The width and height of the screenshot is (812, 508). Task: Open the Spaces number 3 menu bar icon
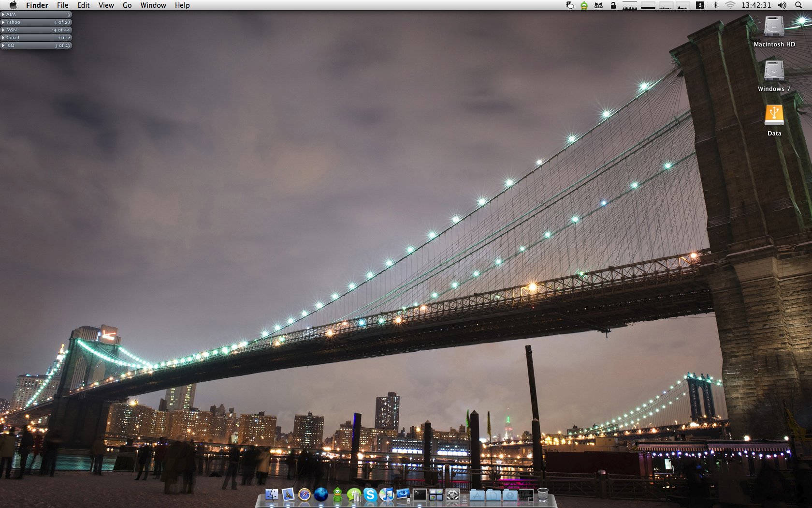tap(700, 5)
